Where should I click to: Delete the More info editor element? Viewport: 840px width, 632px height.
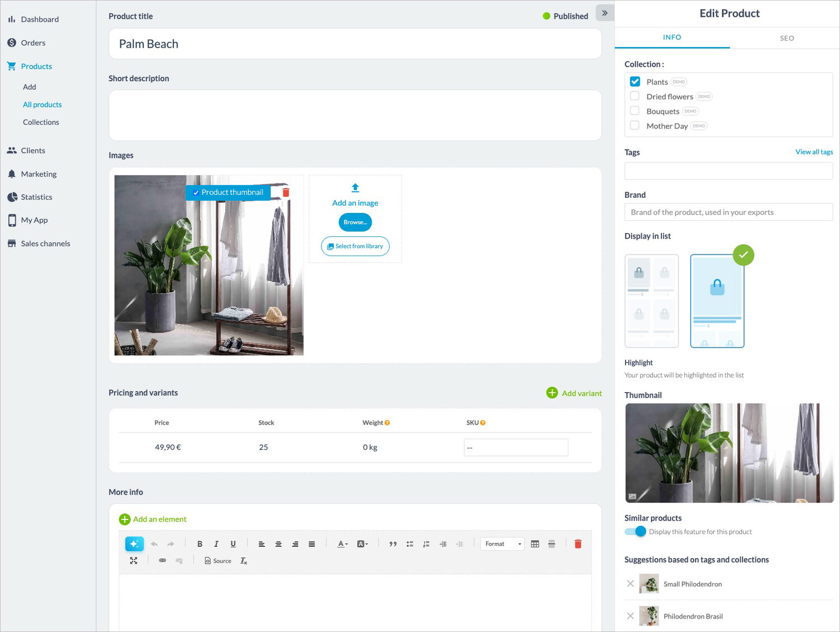pos(578,544)
